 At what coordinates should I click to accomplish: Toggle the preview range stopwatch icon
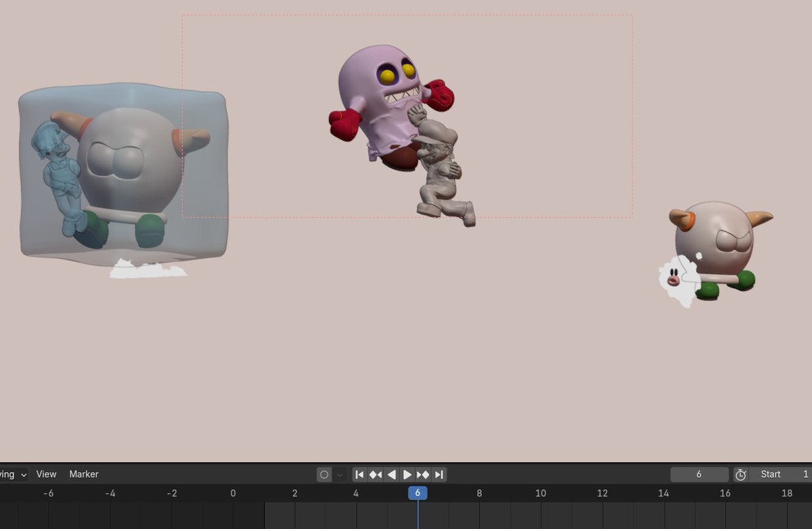(x=741, y=475)
